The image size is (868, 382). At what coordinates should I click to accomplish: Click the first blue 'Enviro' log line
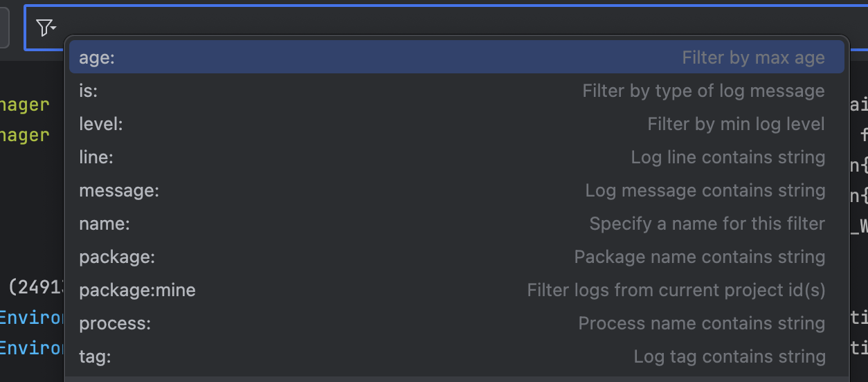(x=31, y=318)
